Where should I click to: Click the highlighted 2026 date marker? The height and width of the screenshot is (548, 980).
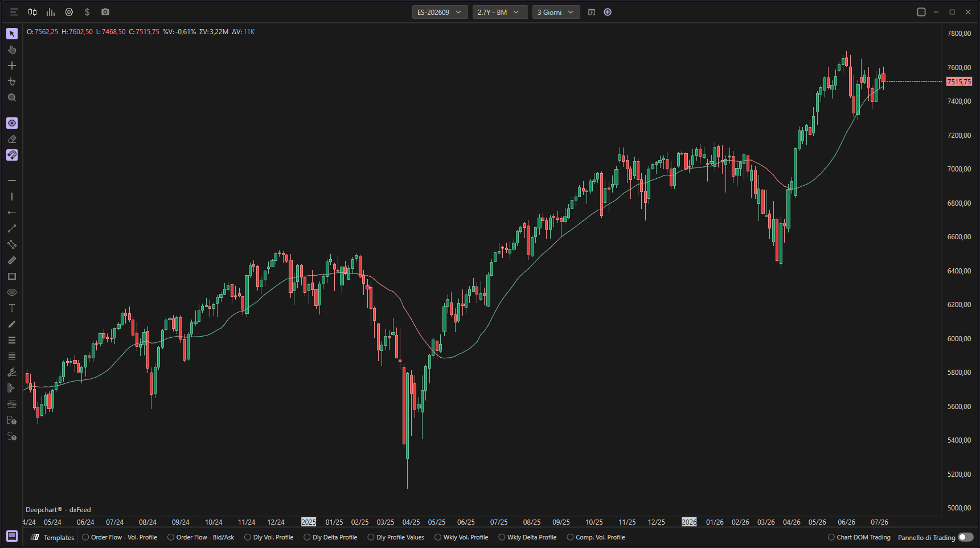(x=689, y=522)
